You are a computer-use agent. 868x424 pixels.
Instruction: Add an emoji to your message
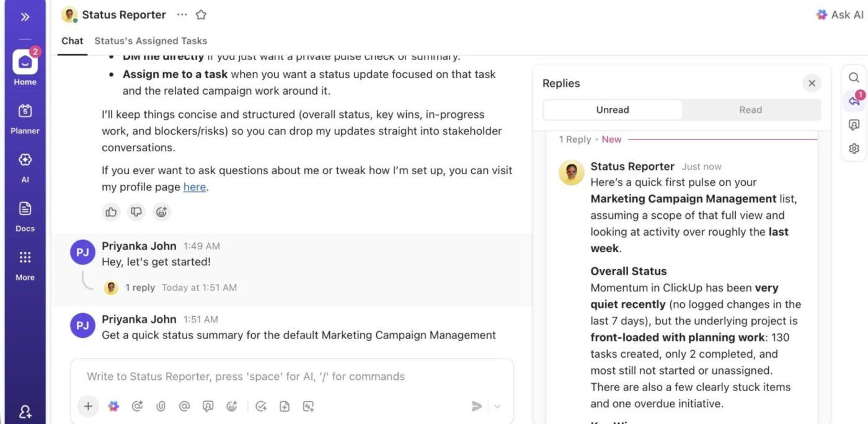tap(231, 406)
